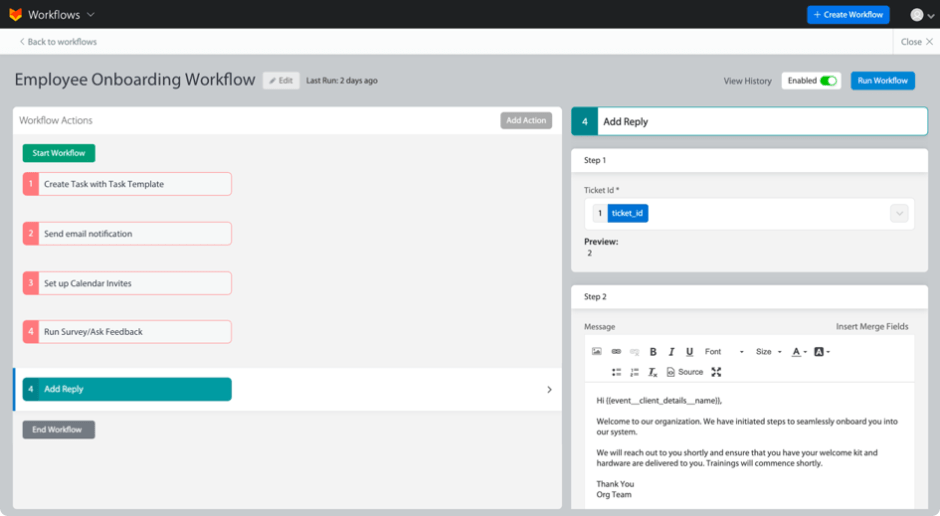Select Create Task with Task Template action
The image size is (940, 516).
click(127, 184)
